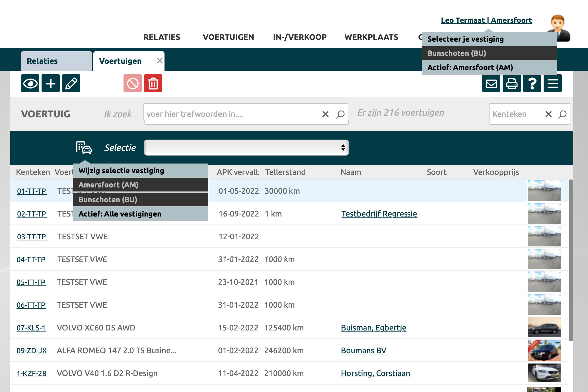The width and height of the screenshot is (588, 392).
Task: Expand the Selectie dropdown
Action: coord(246,148)
